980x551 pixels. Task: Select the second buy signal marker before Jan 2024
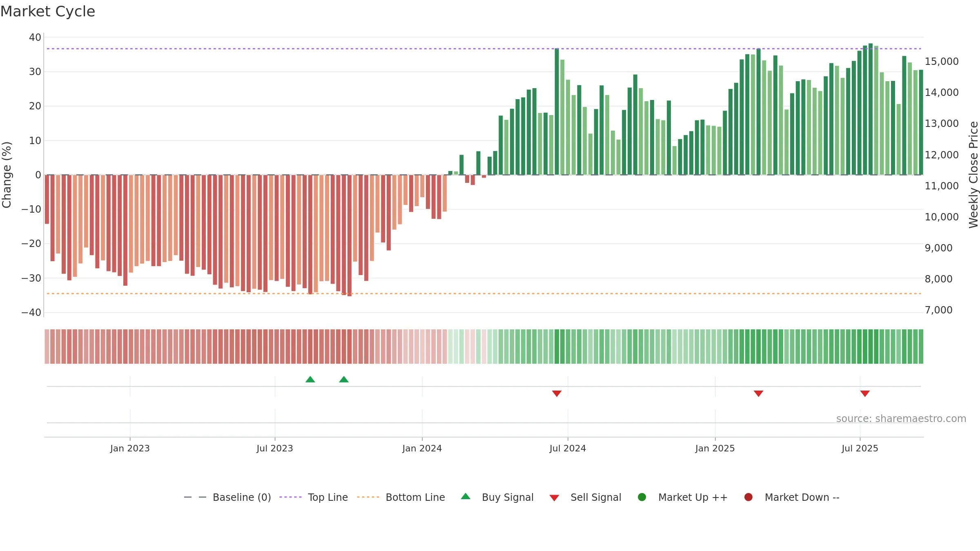344,380
